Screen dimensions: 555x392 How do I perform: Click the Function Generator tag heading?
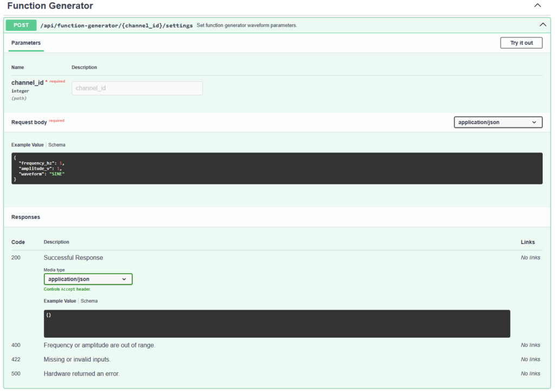pyautogui.click(x=50, y=6)
